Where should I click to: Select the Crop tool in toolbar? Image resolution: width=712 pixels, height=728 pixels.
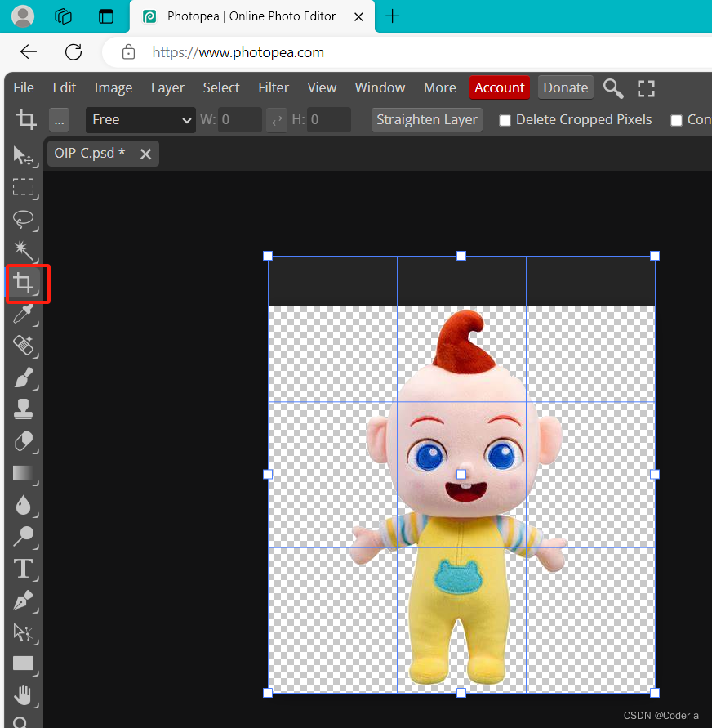point(23,282)
